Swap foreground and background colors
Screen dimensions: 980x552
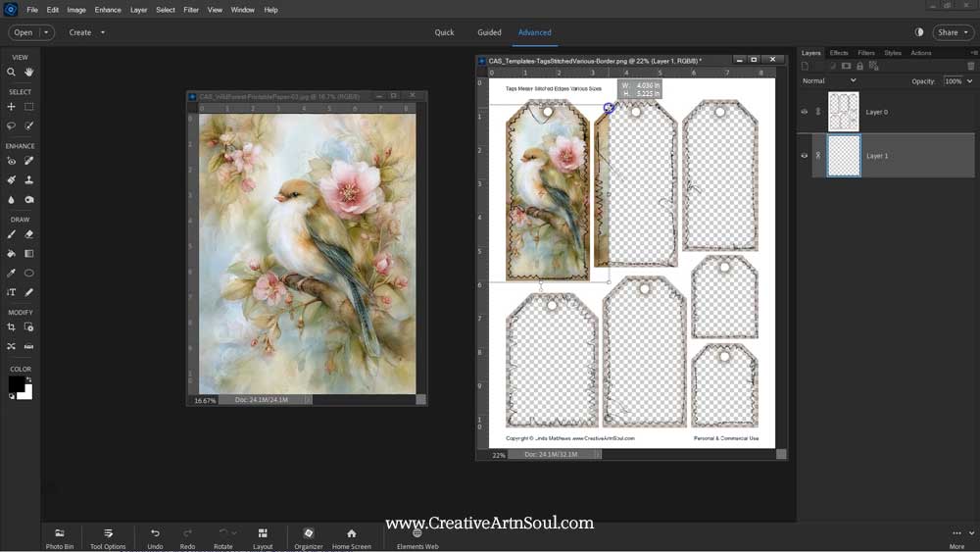pyautogui.click(x=28, y=378)
